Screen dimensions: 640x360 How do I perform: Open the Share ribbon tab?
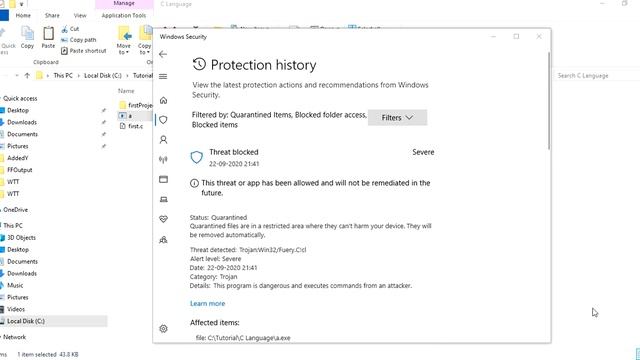pos(52,16)
